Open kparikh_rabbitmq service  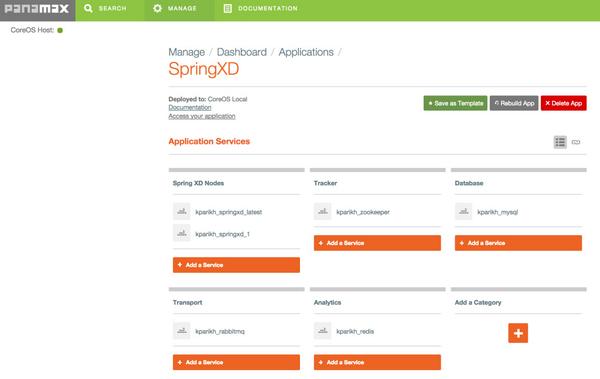220,331
